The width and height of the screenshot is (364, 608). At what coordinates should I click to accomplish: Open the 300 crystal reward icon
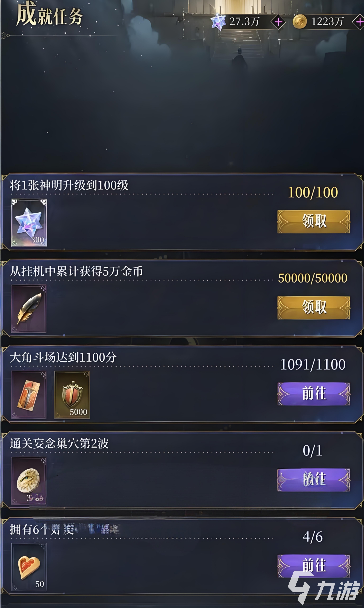click(x=29, y=222)
